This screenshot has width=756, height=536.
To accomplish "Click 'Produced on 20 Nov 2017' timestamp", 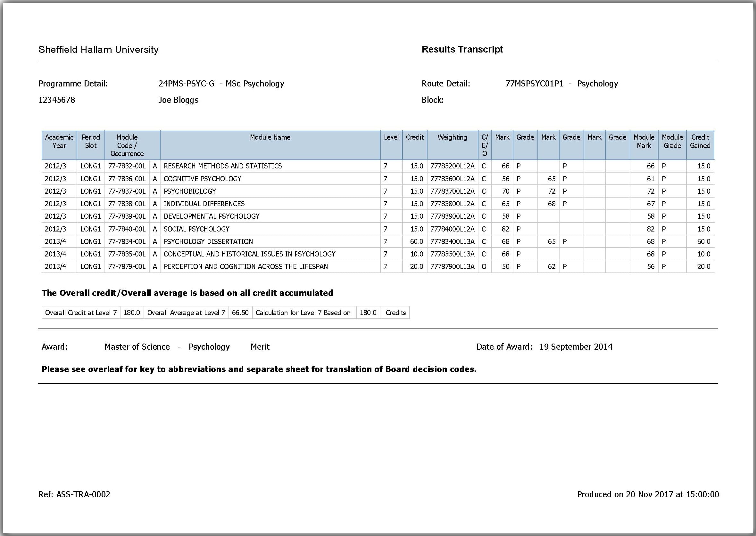I will 648,494.
